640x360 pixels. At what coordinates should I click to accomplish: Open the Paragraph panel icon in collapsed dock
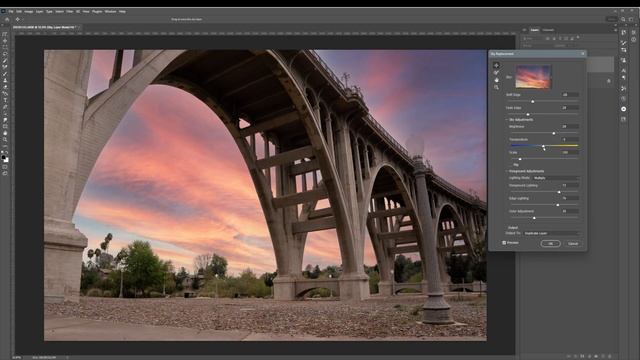(624, 78)
